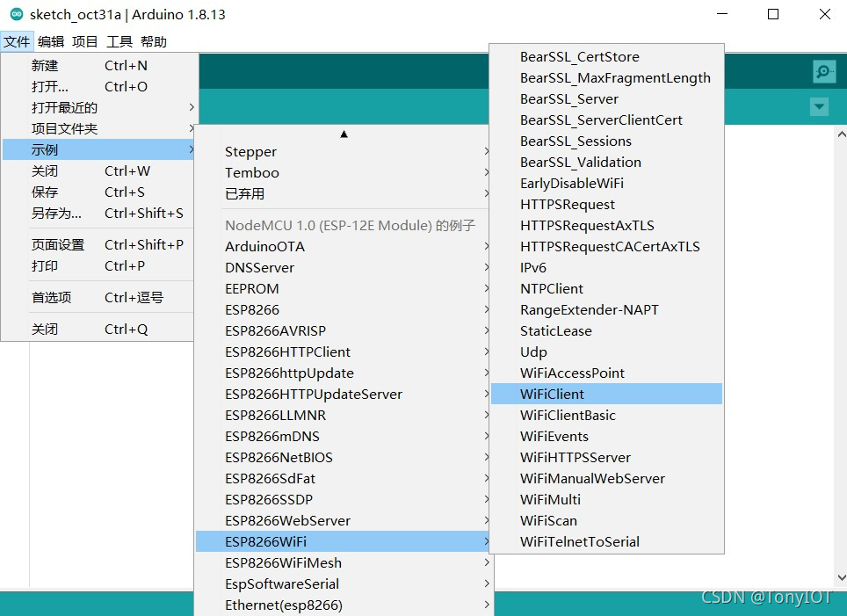Open EarlyDisableWiFi example
847x616 pixels.
tap(606, 183)
